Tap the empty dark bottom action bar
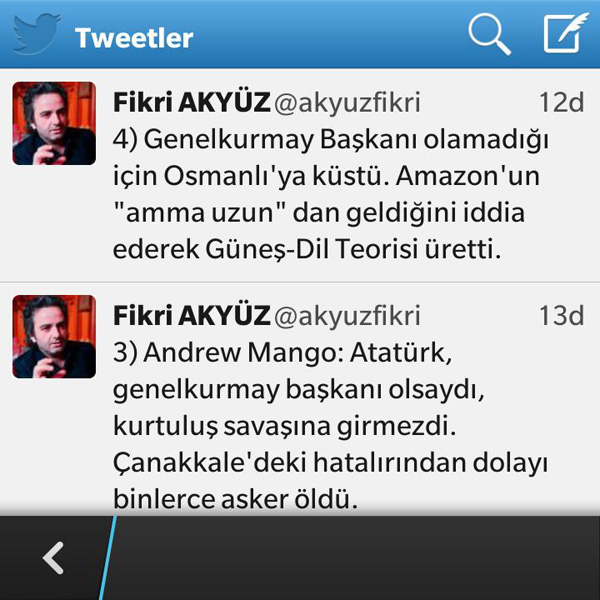Image resolution: width=600 pixels, height=600 pixels. 356,558
